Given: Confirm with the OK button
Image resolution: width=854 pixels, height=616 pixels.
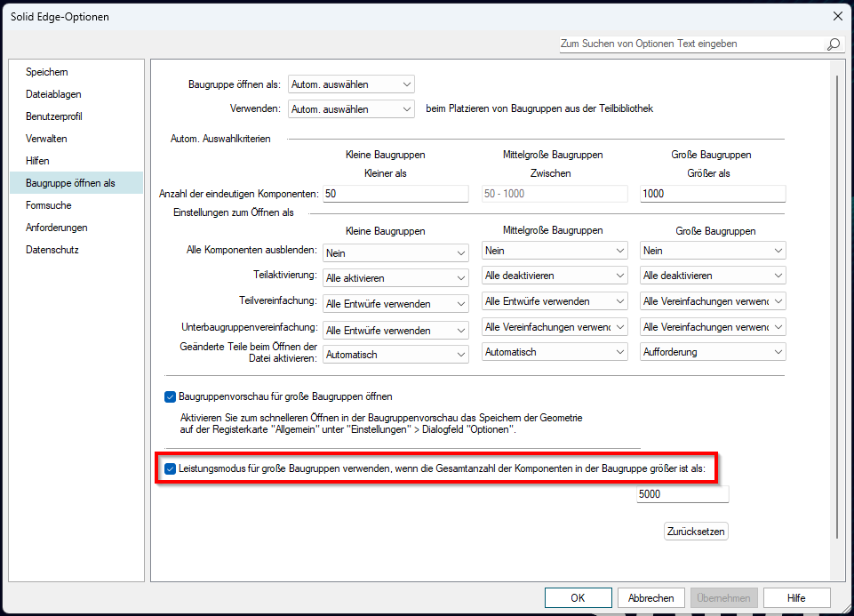Looking at the screenshot, I should click(578, 598).
